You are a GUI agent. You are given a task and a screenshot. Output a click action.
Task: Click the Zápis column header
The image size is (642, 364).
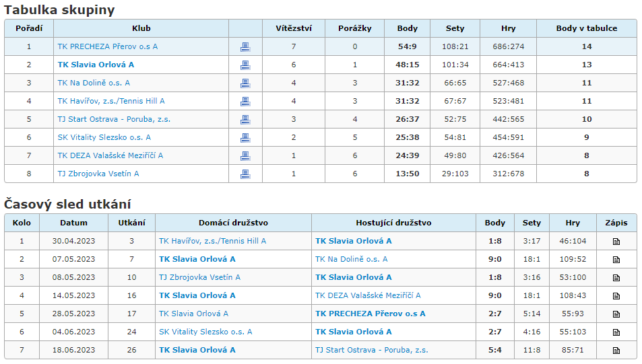616,223
